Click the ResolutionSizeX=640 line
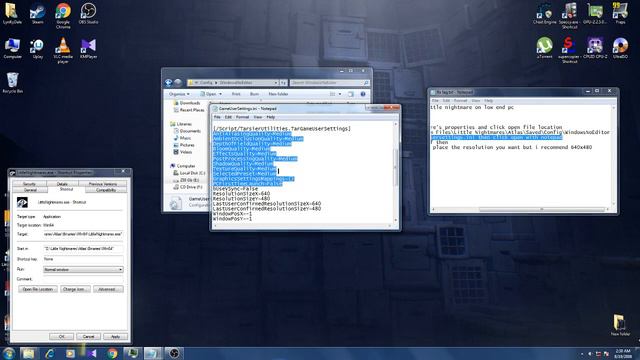The image size is (640, 360). (x=241, y=193)
